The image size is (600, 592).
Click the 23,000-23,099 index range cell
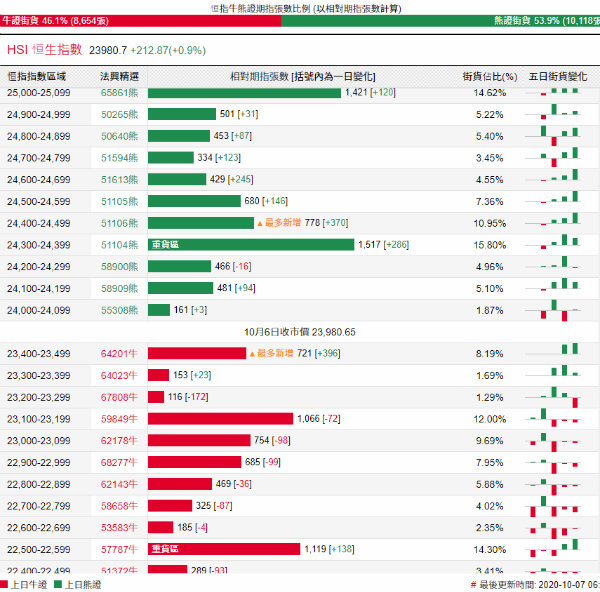tap(39, 441)
